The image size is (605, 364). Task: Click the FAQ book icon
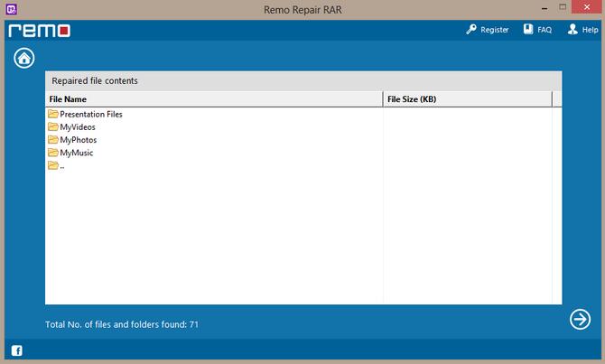coord(528,29)
